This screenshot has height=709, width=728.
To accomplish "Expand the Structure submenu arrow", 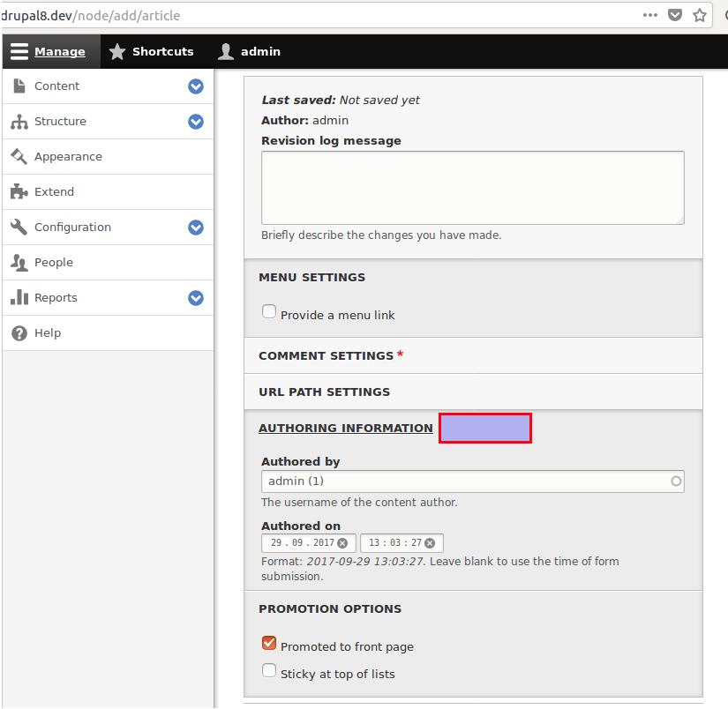I will coord(196,122).
